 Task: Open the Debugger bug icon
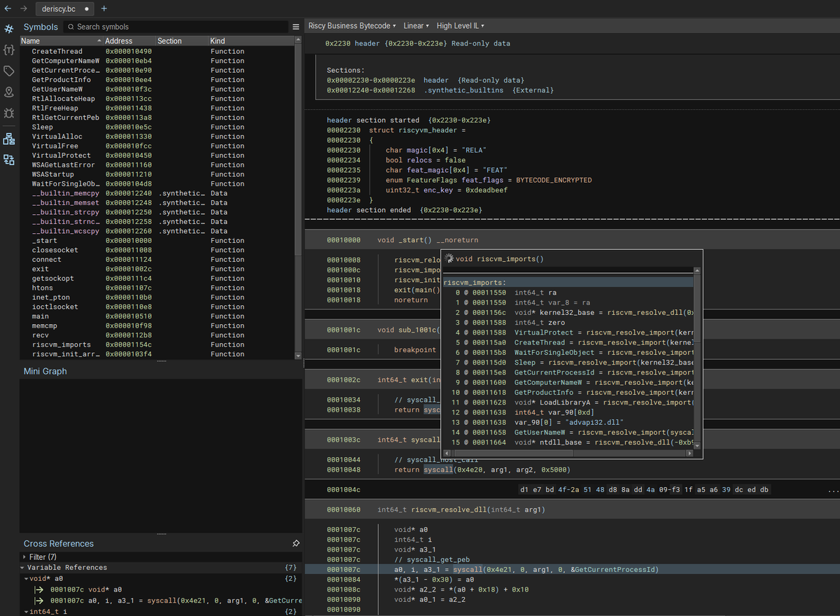tap(9, 113)
